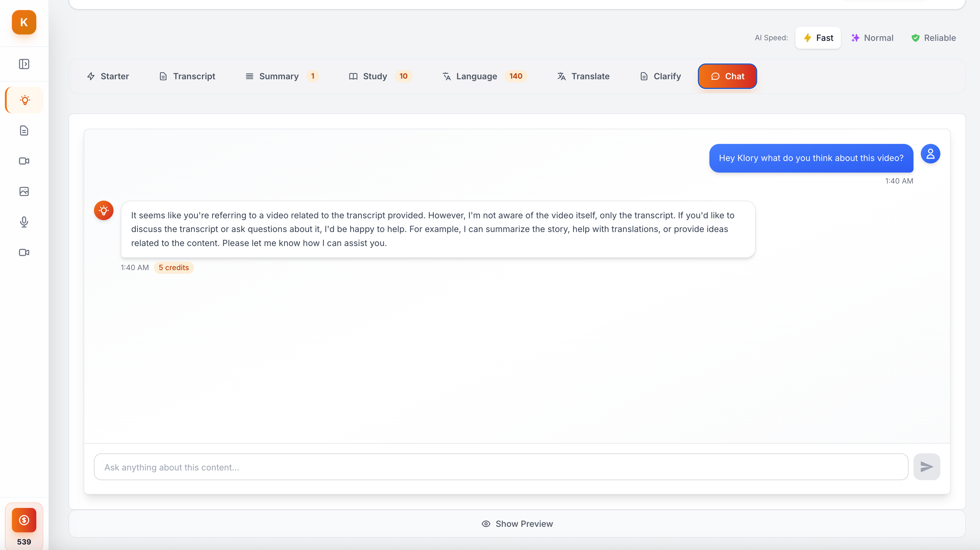Open the image tool in the sidebar
The width and height of the screenshot is (980, 550).
(x=24, y=191)
